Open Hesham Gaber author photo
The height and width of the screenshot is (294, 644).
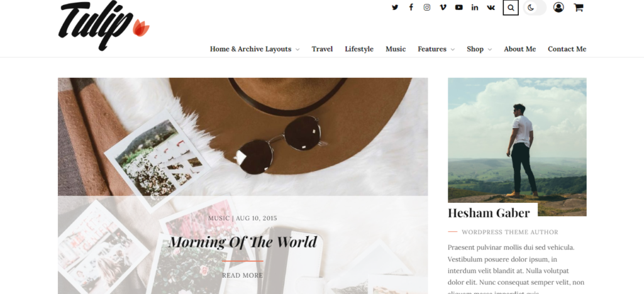[517, 147]
